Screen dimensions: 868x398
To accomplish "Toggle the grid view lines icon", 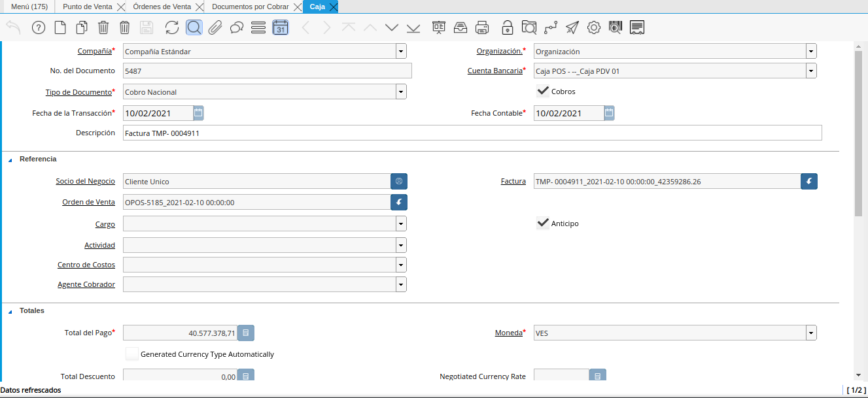I will (258, 27).
